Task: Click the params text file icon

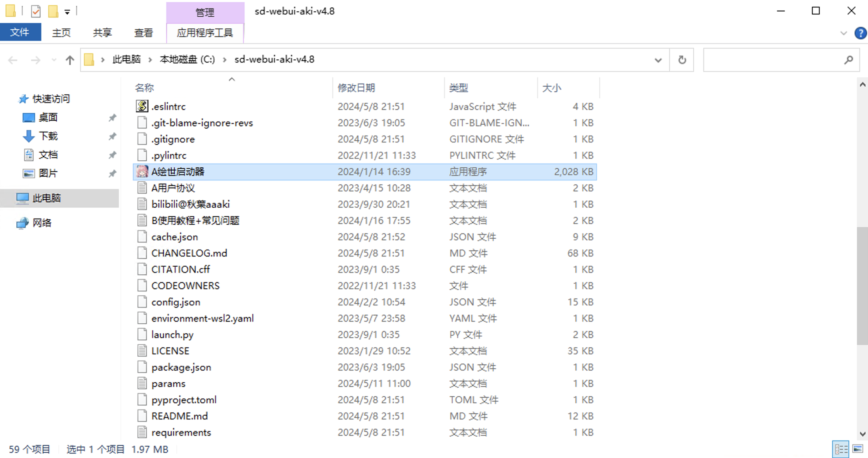Action: (x=142, y=383)
